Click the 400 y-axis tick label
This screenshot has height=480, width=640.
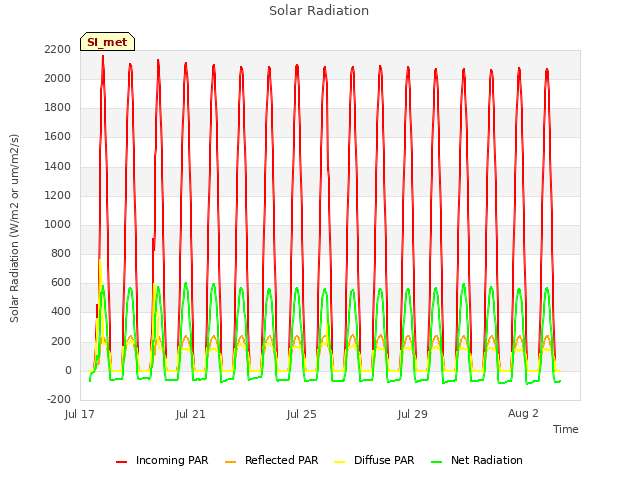pyautogui.click(x=61, y=312)
